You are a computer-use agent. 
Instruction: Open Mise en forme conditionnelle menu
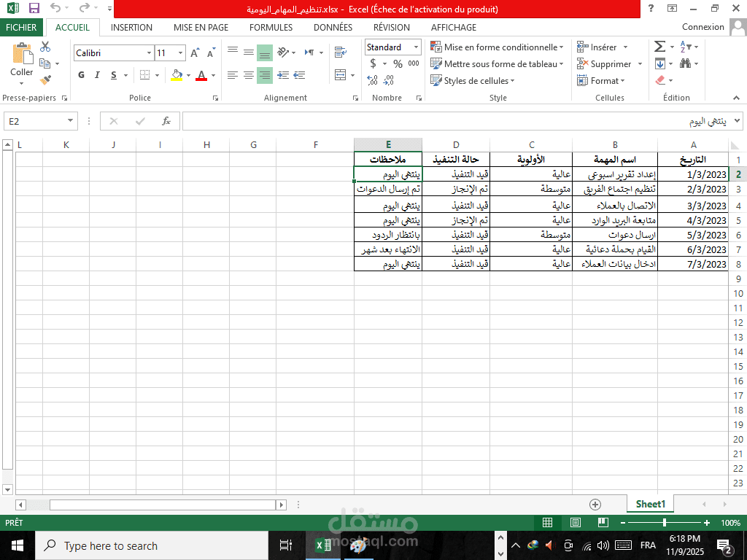(x=497, y=47)
